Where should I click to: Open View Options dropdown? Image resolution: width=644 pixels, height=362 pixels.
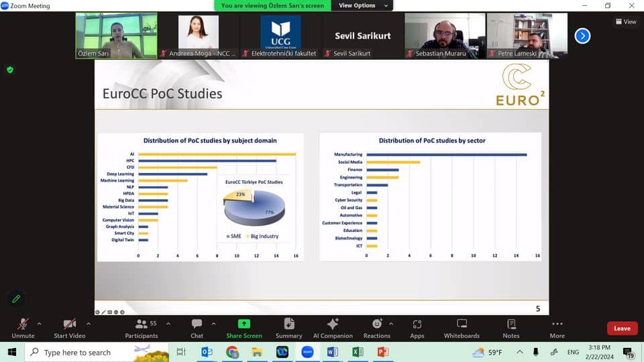click(362, 5)
